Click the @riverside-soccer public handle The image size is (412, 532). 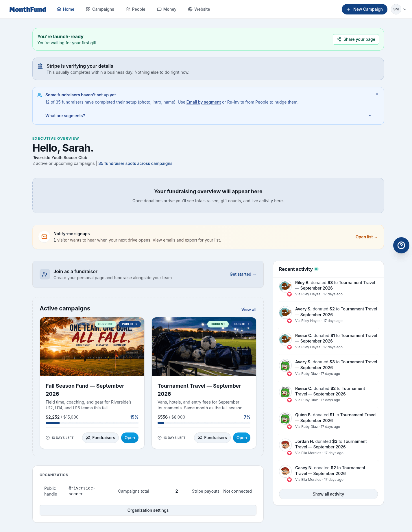coord(82,491)
